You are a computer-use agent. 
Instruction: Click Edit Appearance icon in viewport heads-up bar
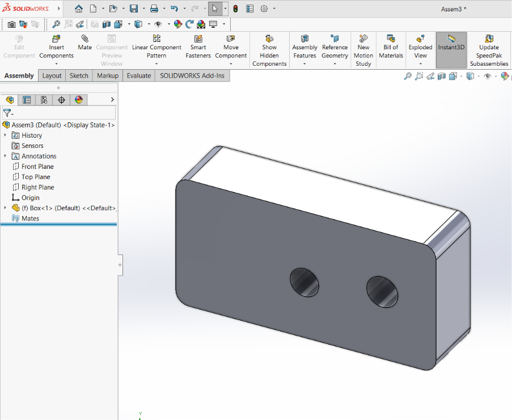pos(505,76)
